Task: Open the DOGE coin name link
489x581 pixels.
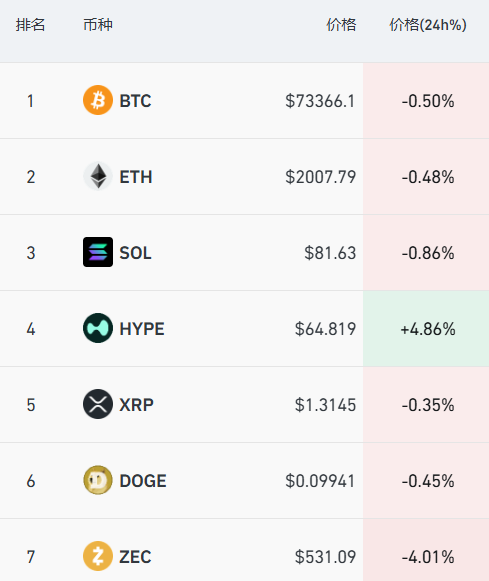Action: pyautogui.click(x=143, y=481)
